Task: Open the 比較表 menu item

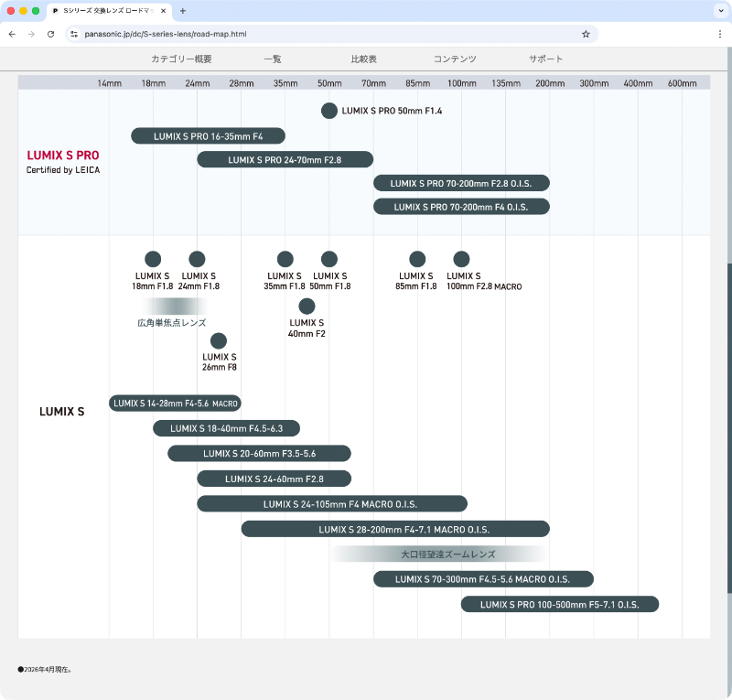Action: click(363, 59)
